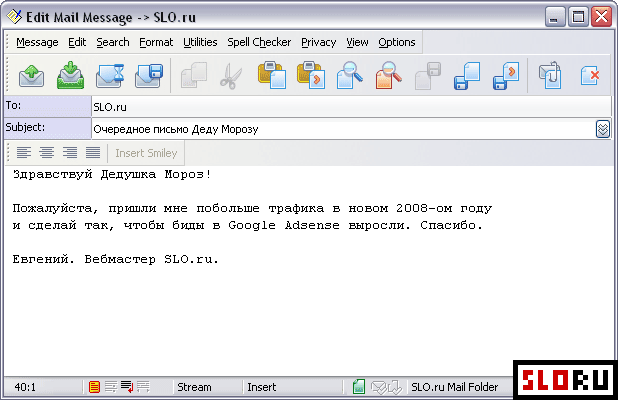Justify text in format bar
This screenshot has width=618, height=400.
click(x=93, y=153)
